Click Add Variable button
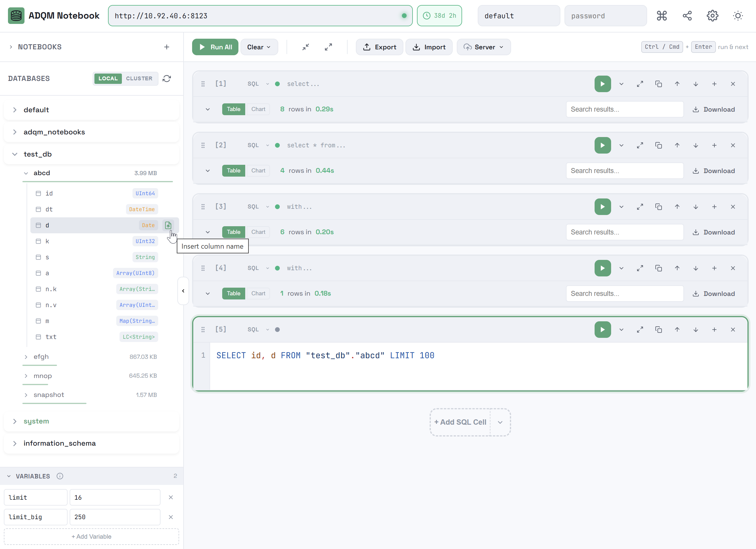This screenshot has height=549, width=756. pyautogui.click(x=91, y=536)
